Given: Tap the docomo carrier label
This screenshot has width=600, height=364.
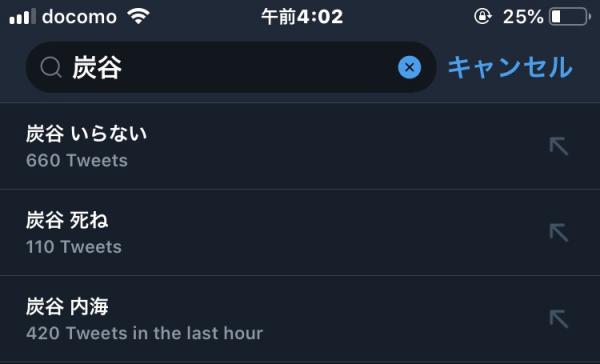Looking at the screenshot, I should click(x=79, y=17).
